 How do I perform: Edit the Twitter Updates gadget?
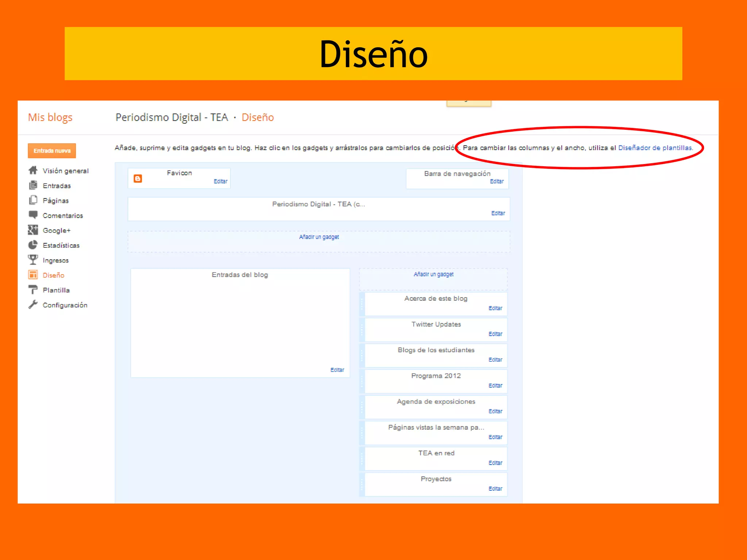(x=496, y=334)
